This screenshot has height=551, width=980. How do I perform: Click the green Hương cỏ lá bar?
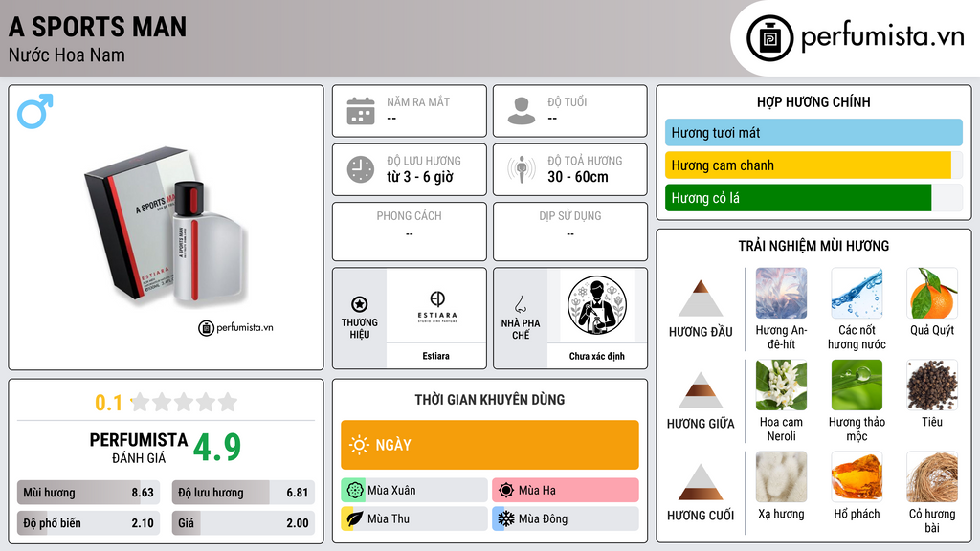(813, 197)
